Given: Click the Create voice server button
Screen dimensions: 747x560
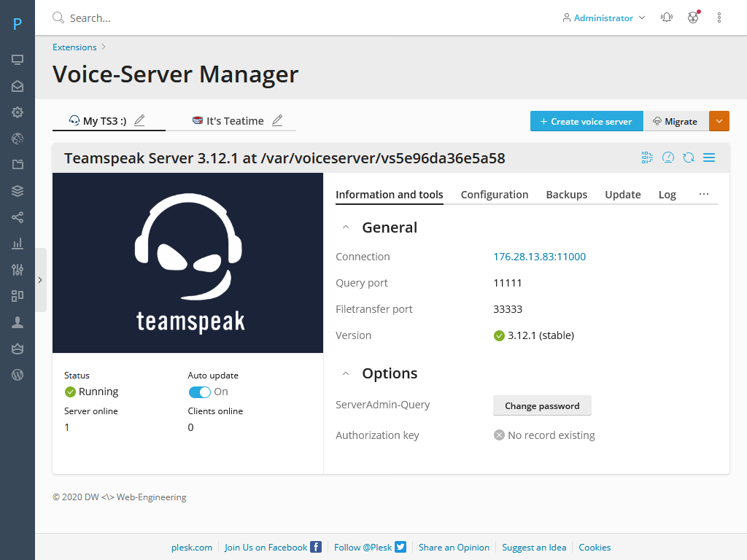Looking at the screenshot, I should point(586,120).
